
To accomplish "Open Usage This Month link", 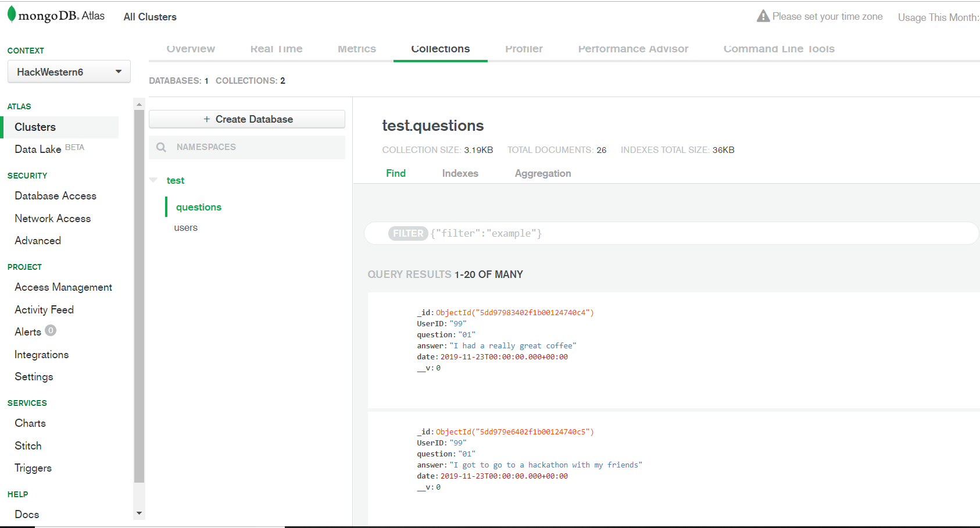I will click(938, 17).
